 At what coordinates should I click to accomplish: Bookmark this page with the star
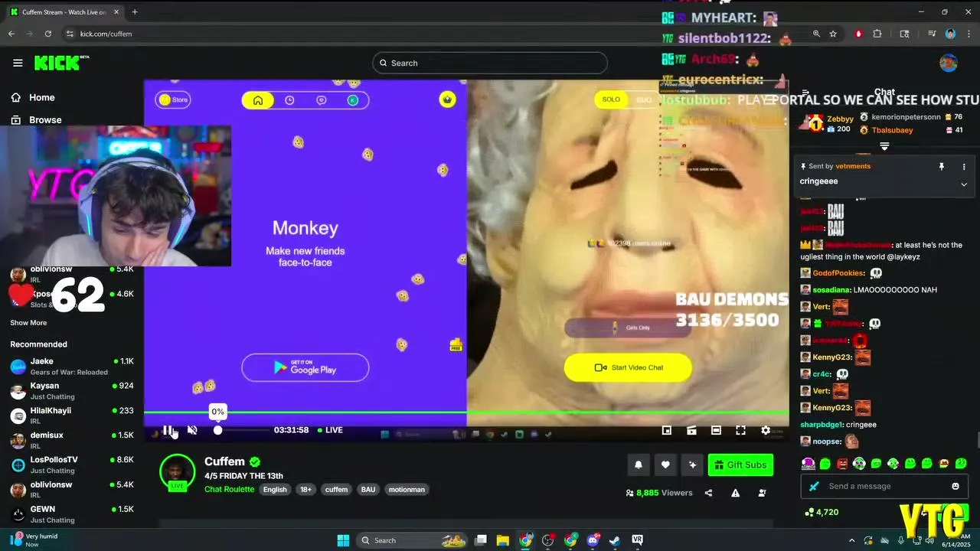pyautogui.click(x=833, y=34)
